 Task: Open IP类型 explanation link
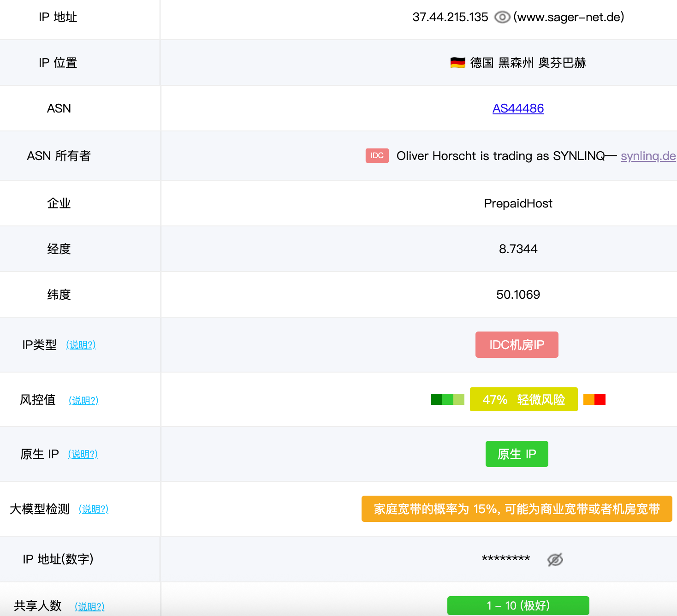[x=81, y=345]
